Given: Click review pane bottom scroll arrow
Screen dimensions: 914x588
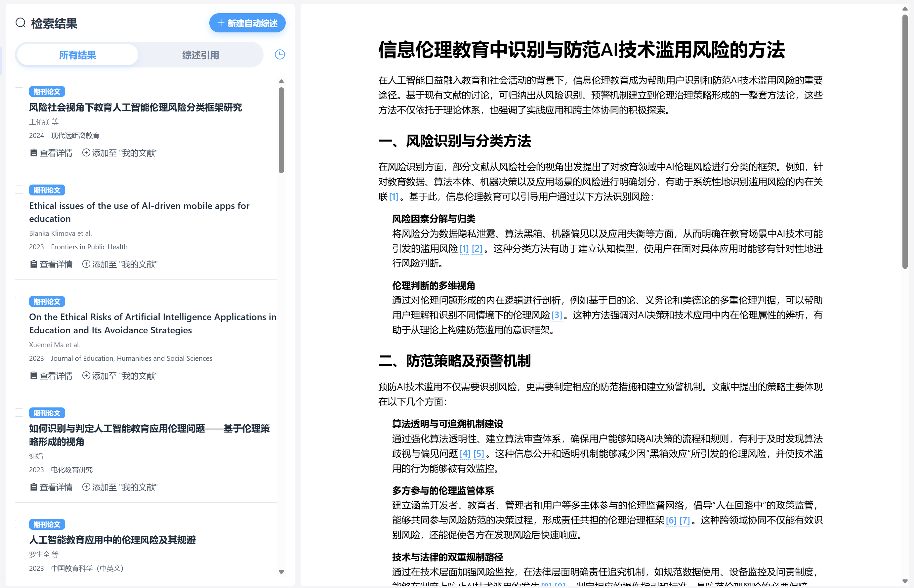Looking at the screenshot, I should (x=905, y=581).
